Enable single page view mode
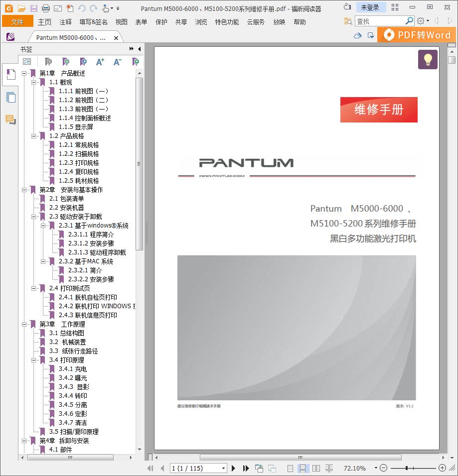Screen dimensions: 458x476 (x=290, y=468)
